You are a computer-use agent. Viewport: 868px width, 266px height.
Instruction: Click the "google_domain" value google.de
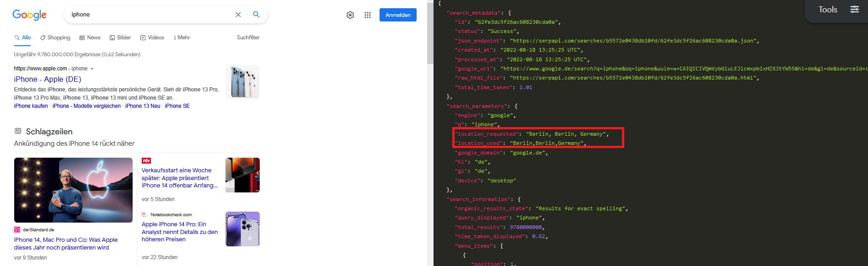pyautogui.click(x=527, y=153)
